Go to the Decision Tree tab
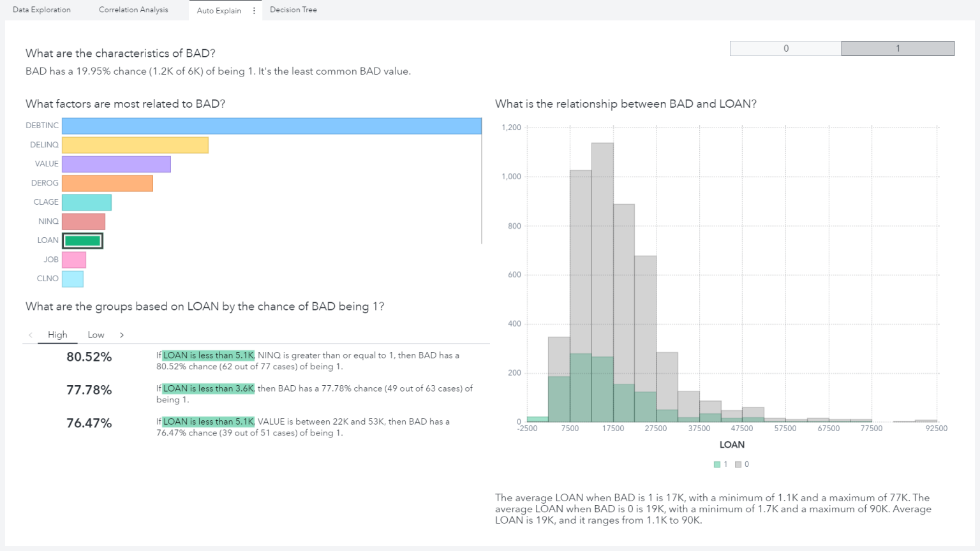The width and height of the screenshot is (980, 551). coord(293,10)
